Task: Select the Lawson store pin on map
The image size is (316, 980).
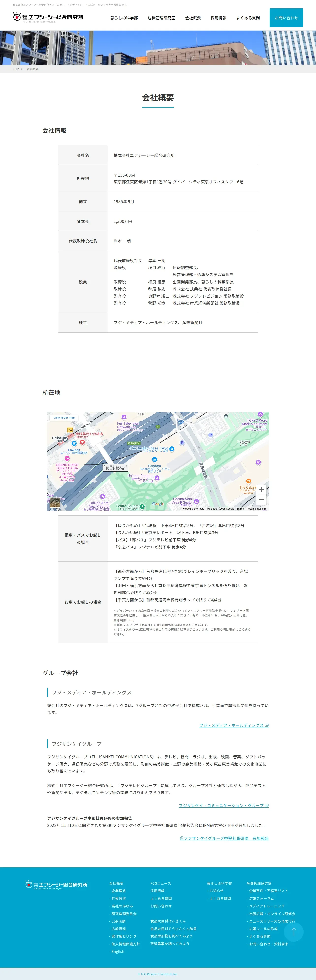Action: [x=74, y=444]
